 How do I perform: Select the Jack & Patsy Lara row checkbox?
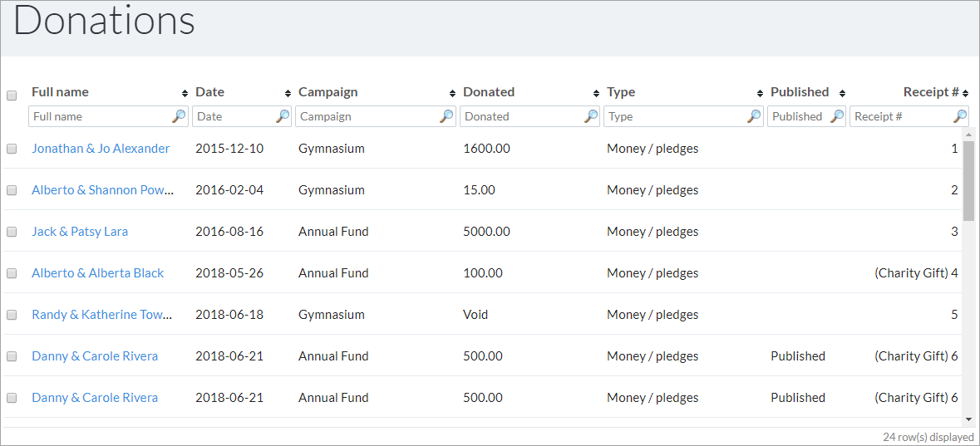tap(12, 232)
